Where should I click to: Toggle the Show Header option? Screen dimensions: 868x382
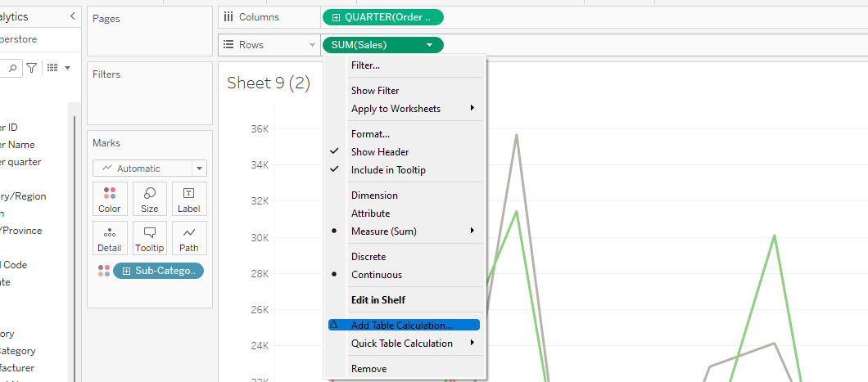coord(380,152)
